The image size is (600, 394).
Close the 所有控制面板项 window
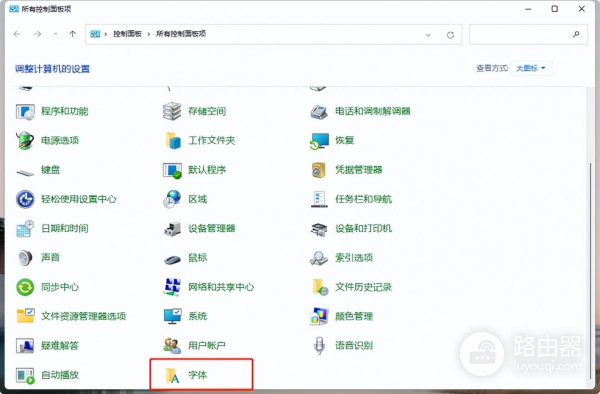click(582, 9)
